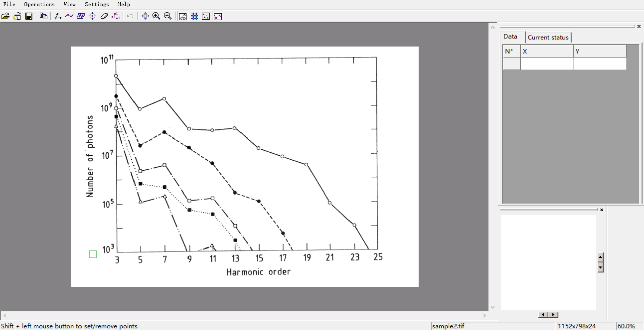This screenshot has width=644, height=330.
Task: Switch to the Current status tab
Action: (548, 37)
